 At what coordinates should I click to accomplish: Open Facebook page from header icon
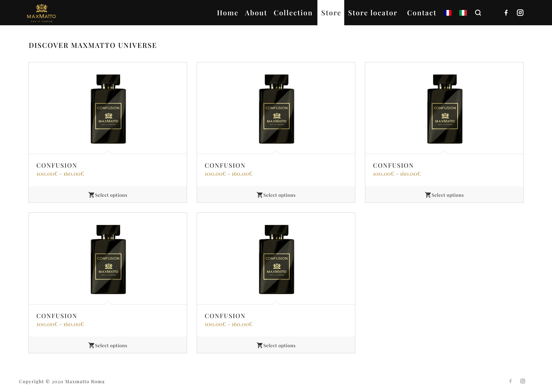click(506, 13)
